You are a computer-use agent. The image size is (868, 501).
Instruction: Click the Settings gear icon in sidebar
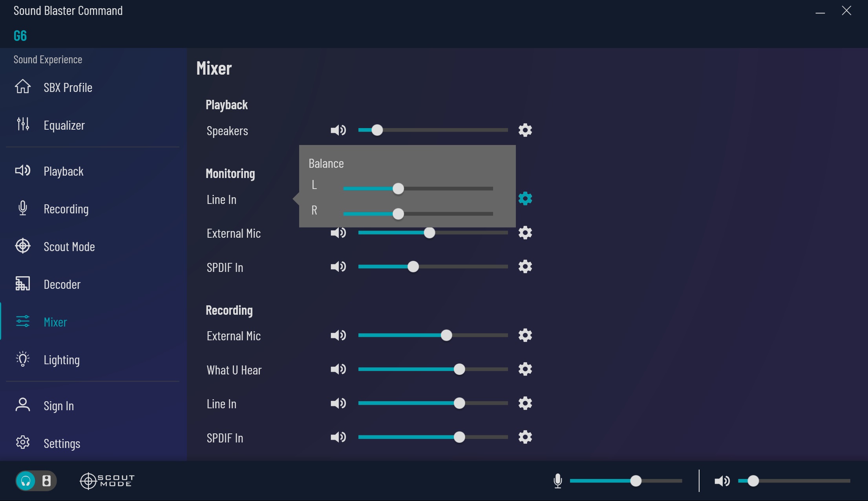coord(23,442)
